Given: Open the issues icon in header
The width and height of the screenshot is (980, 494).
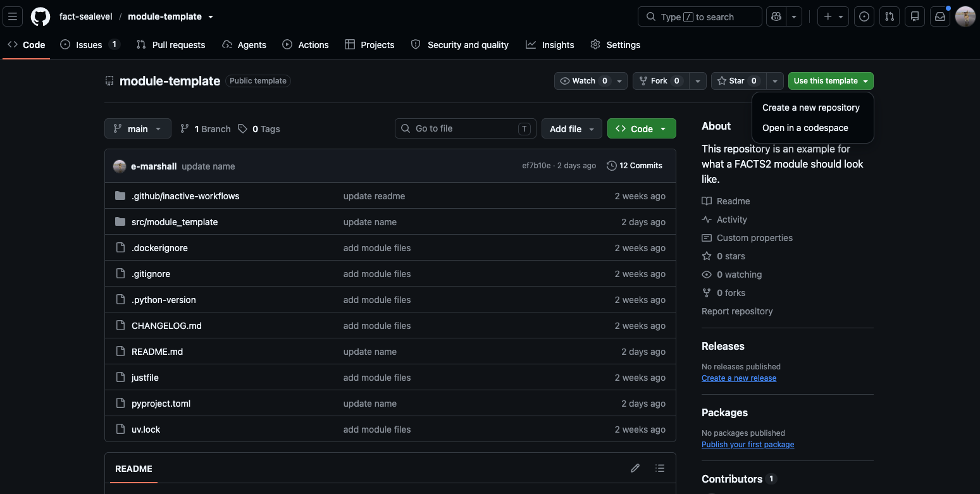Looking at the screenshot, I should coord(864,16).
